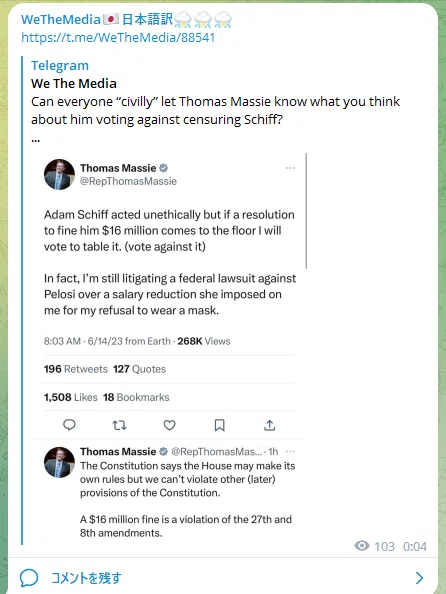This screenshot has height=594, width=446.
Task: Click the reply icon under the tweet
Action: [69, 425]
